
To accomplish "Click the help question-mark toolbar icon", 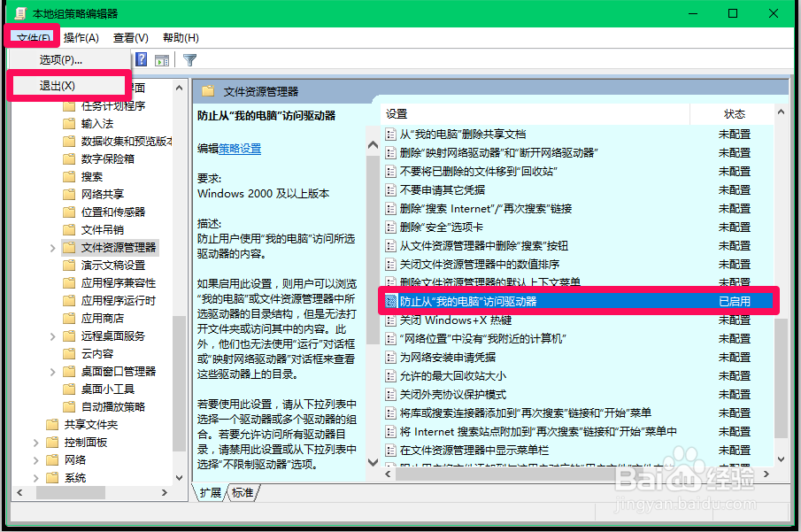I will 141,60.
